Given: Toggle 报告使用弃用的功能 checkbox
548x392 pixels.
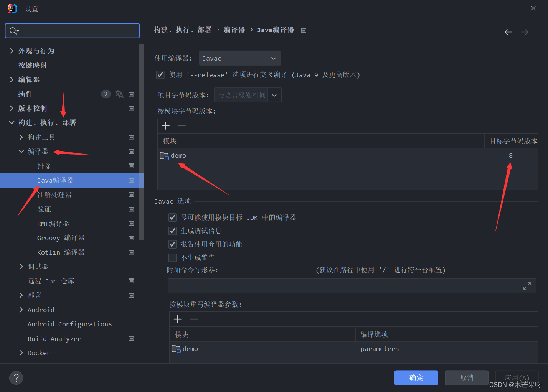Looking at the screenshot, I should [x=173, y=244].
